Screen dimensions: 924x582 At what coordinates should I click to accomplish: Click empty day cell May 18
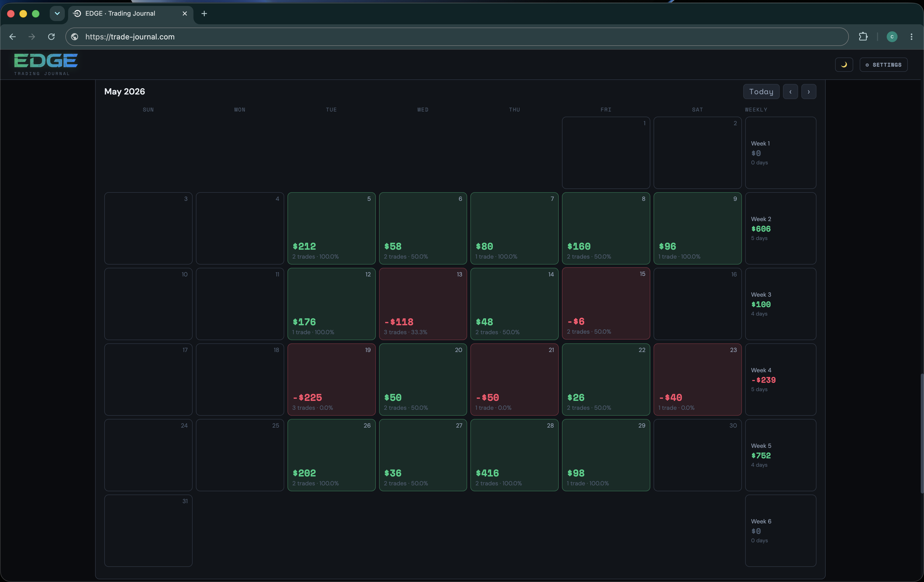click(240, 379)
